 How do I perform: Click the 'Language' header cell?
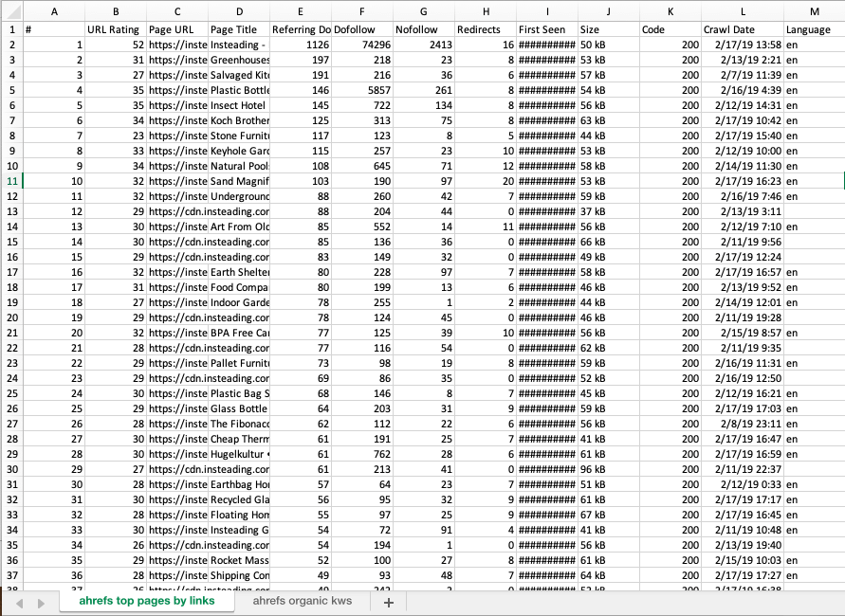(815, 29)
